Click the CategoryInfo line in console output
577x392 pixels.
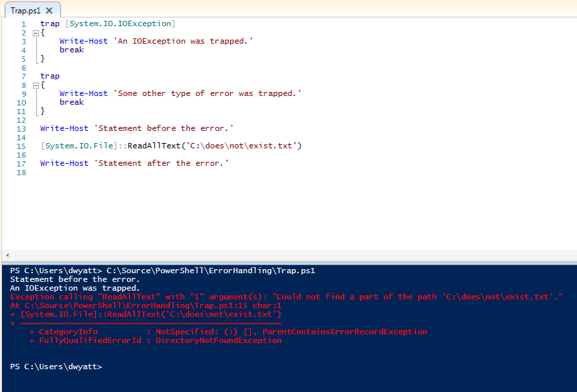tap(228, 332)
